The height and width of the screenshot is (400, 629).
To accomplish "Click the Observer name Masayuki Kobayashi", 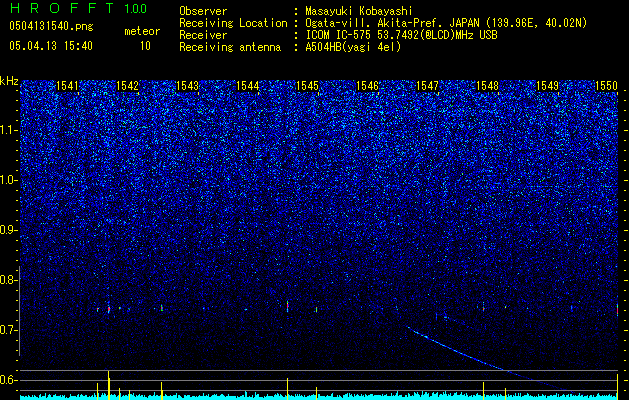I will 359,11.
